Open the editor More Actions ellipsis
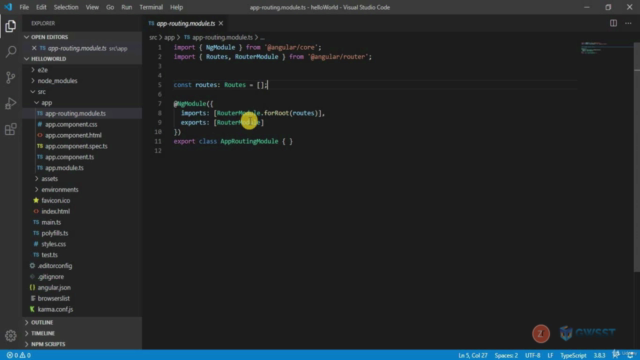Screen dimensions: 640x360 coord(628,23)
